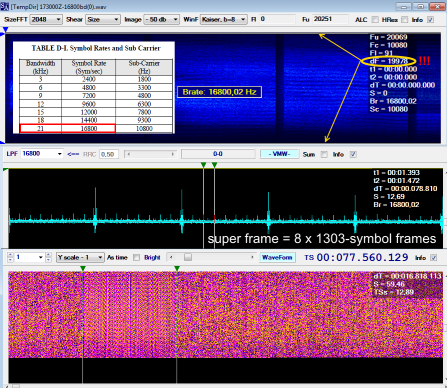Click the dF = 19978 readout
Screen dimensions: 447x388
[x=389, y=61]
